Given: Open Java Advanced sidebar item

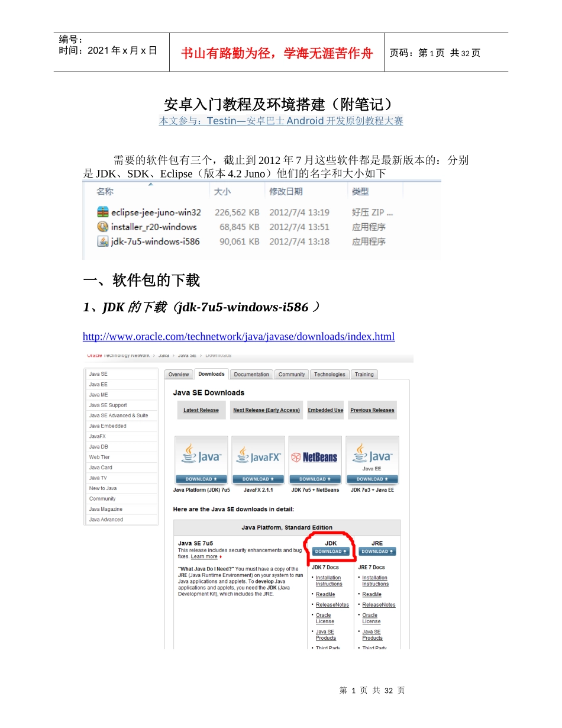Looking at the screenshot, I should coord(121,520).
